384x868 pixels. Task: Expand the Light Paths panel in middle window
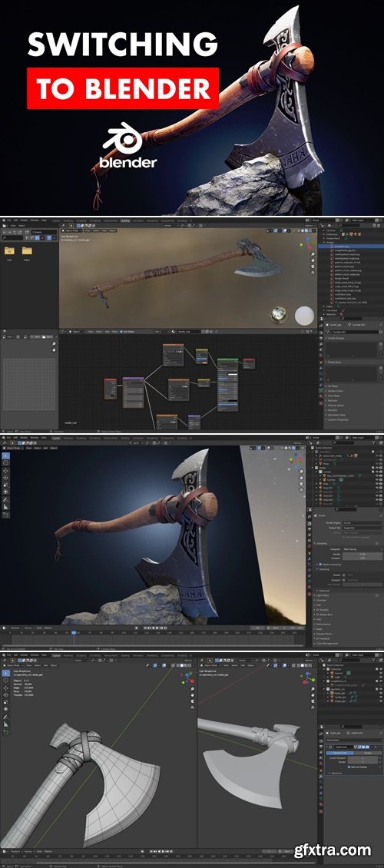(323, 595)
